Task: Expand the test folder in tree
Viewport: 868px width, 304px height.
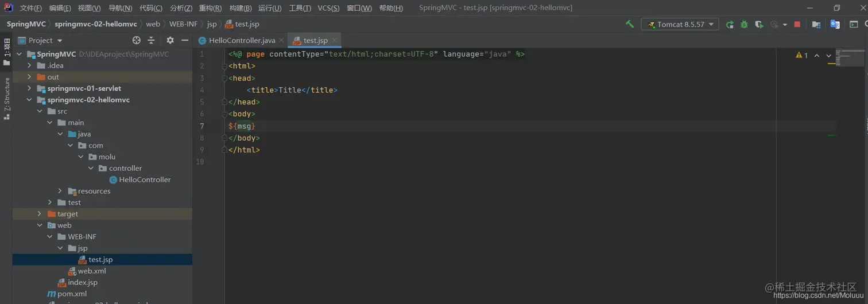Action: (x=50, y=202)
